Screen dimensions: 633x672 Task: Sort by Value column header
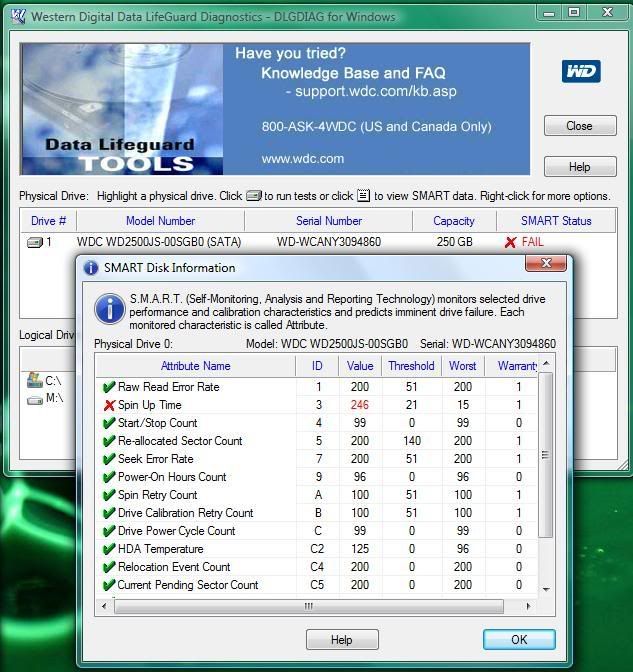(360, 366)
